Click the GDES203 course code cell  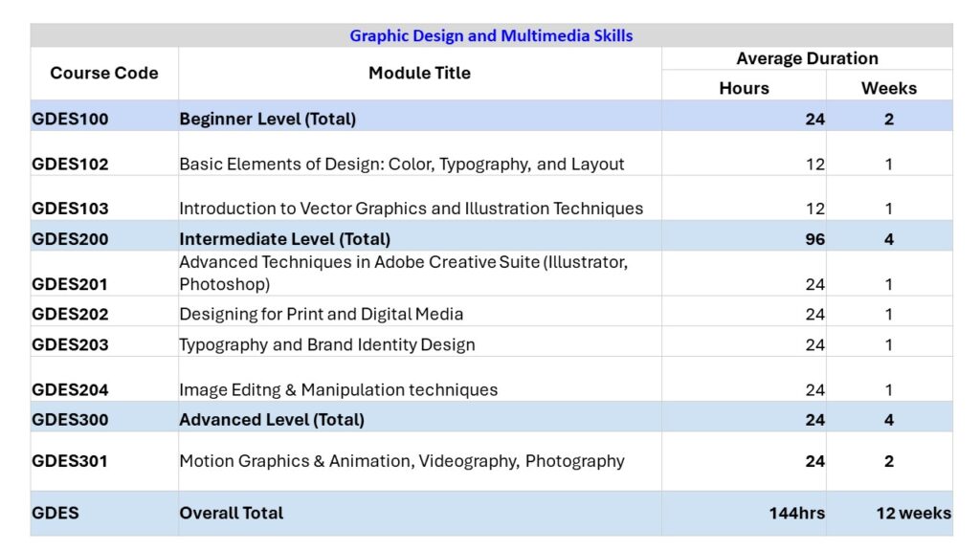coord(71,344)
